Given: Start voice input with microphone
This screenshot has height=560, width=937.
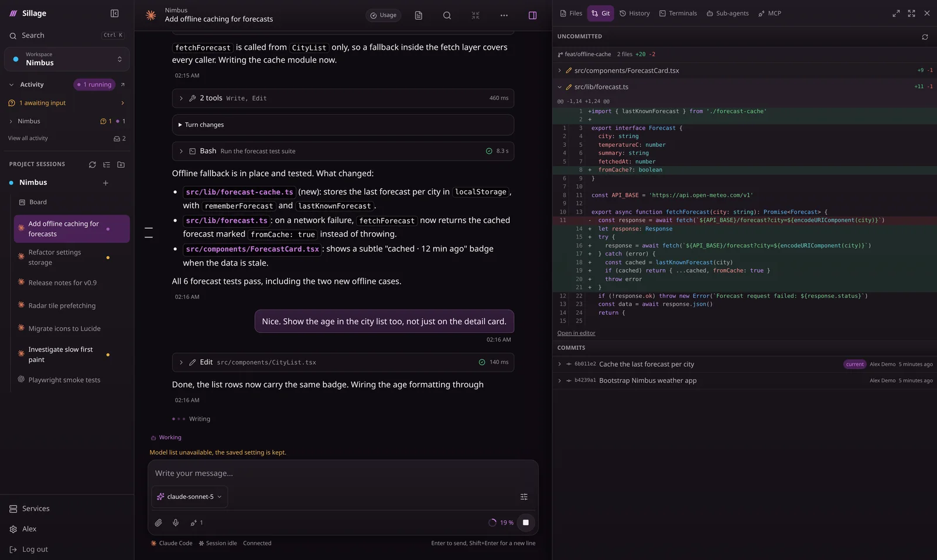Looking at the screenshot, I should pos(176,523).
